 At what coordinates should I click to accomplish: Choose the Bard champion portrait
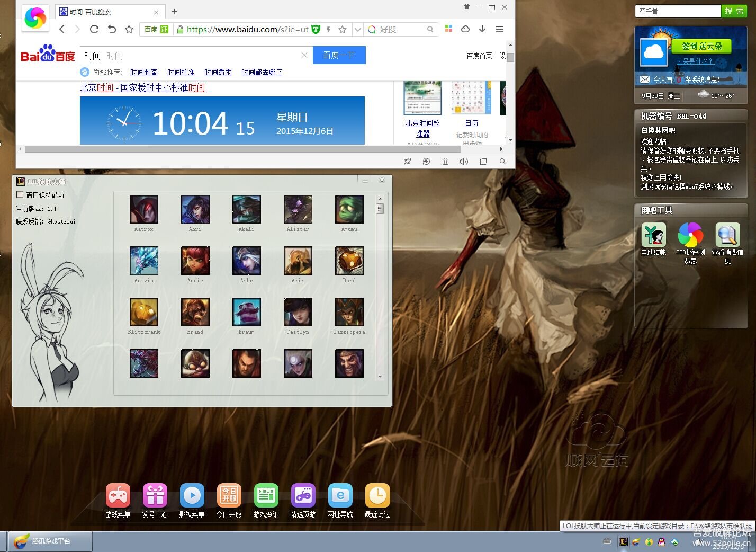tap(349, 261)
